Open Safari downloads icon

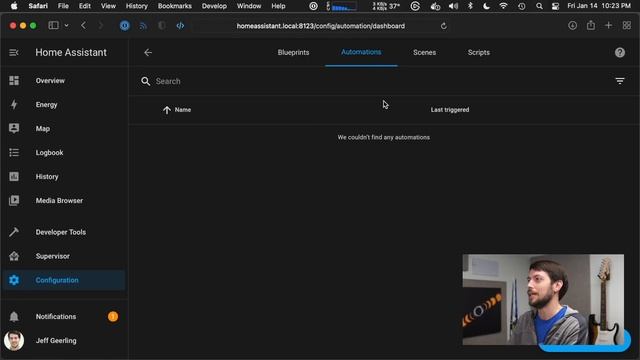[x=572, y=26]
